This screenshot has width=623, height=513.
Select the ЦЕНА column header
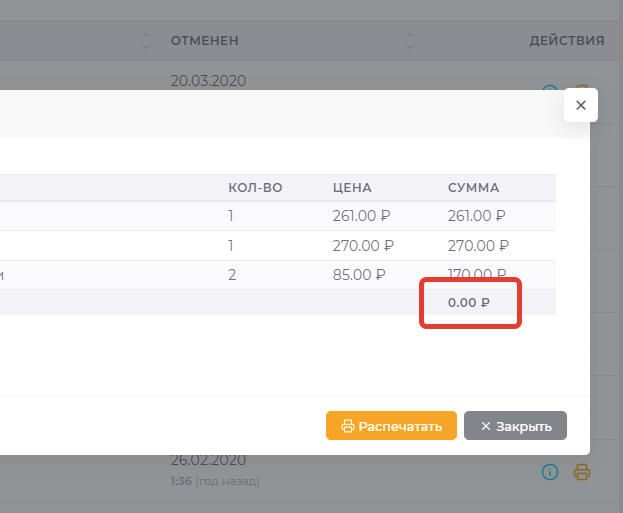click(x=352, y=187)
